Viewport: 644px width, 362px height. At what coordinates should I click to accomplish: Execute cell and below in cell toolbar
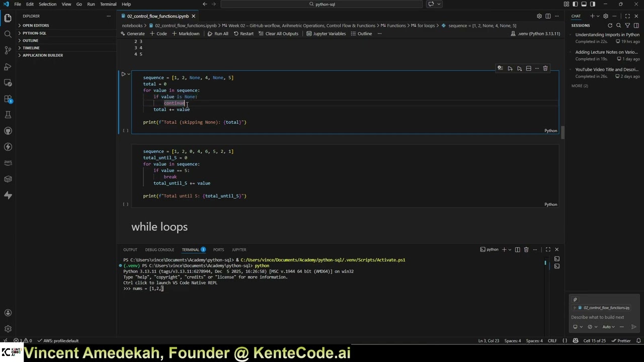click(519, 68)
